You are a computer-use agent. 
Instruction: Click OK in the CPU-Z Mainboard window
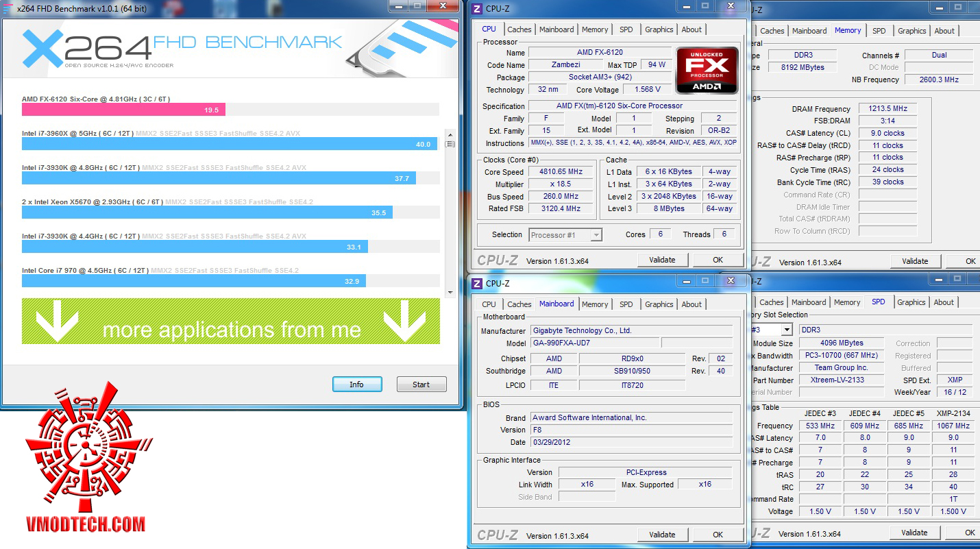pos(718,535)
